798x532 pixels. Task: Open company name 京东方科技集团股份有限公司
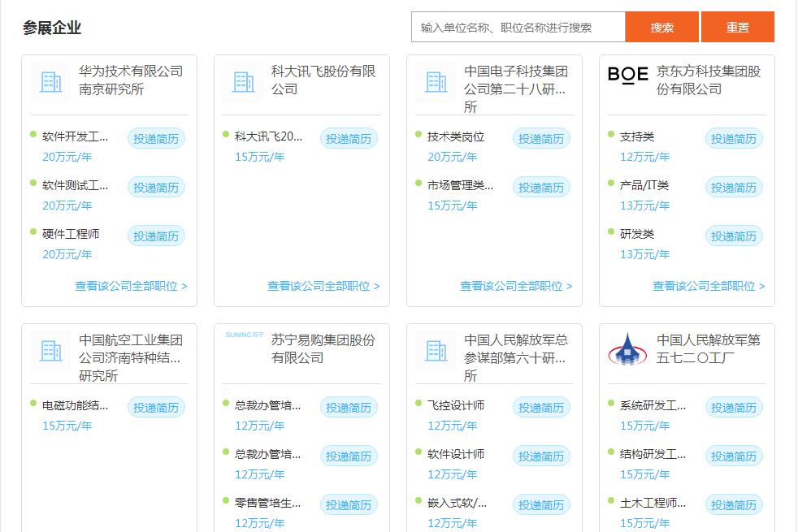(709, 80)
